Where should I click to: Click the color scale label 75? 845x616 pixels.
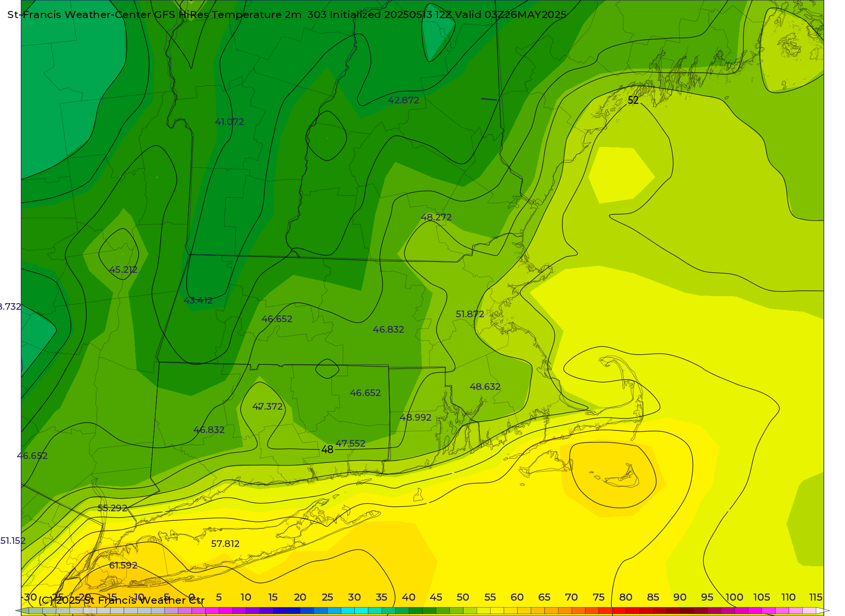click(x=599, y=597)
